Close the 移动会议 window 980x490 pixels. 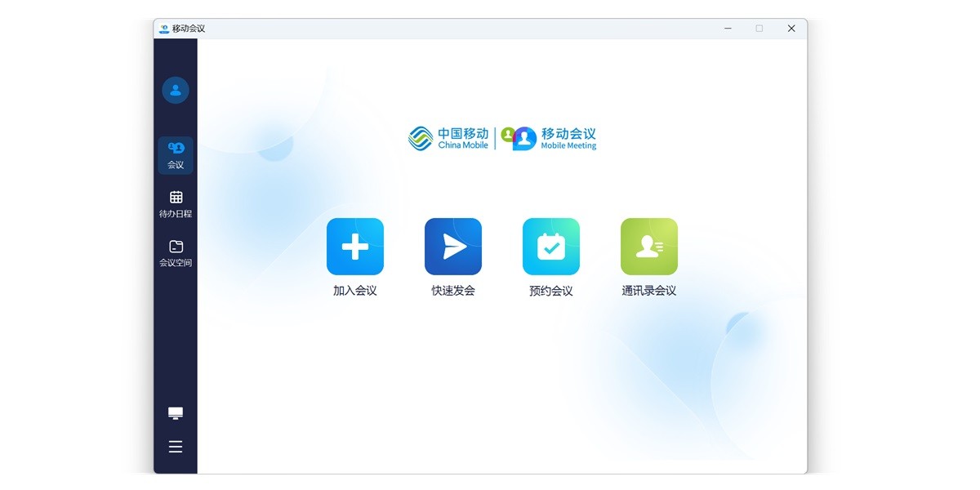[791, 29]
